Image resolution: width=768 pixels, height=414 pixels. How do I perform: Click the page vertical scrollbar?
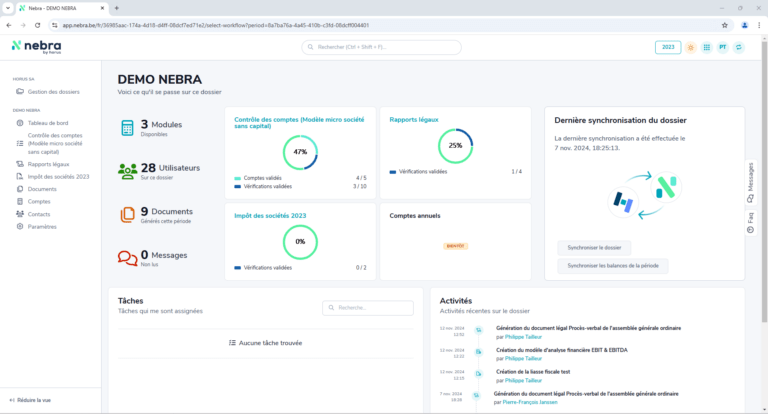[x=764, y=181]
